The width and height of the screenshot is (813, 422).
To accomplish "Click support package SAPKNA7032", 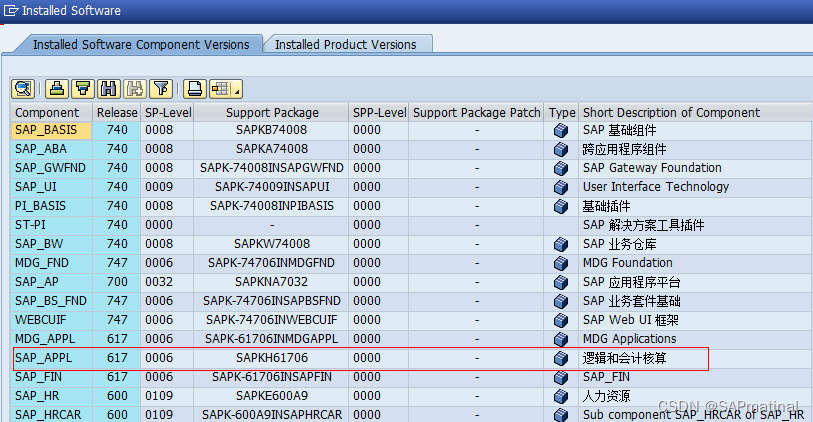I will coord(271,282).
